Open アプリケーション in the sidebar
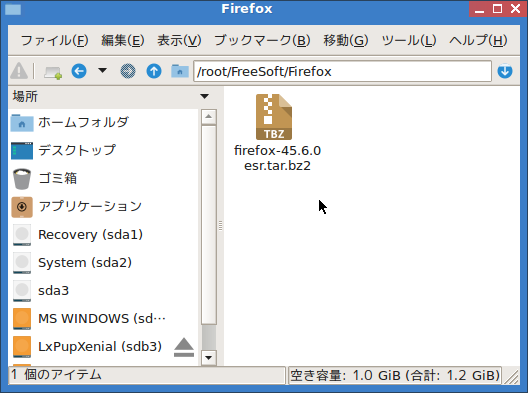The height and width of the screenshot is (393, 528). [x=103, y=206]
